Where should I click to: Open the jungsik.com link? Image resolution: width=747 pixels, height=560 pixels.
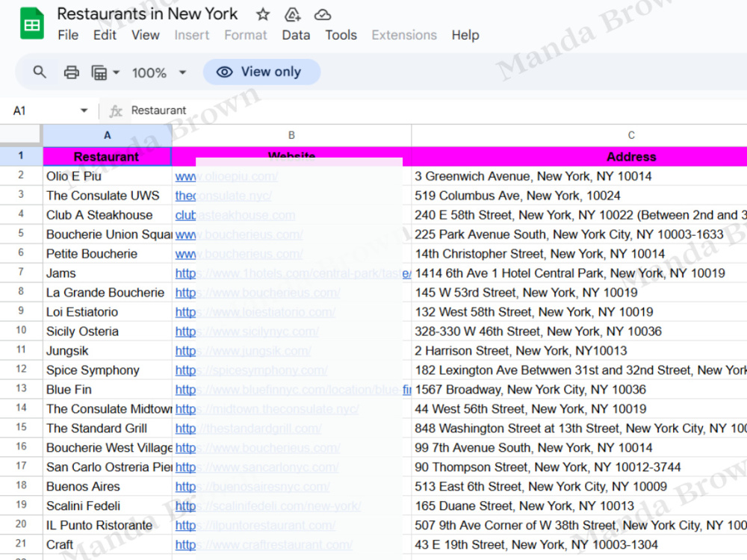(243, 352)
